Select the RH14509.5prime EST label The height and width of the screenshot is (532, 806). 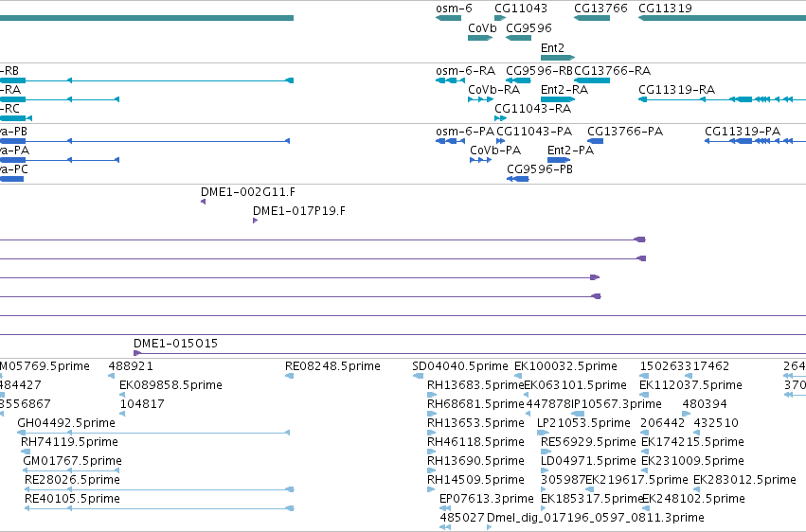tap(475, 480)
